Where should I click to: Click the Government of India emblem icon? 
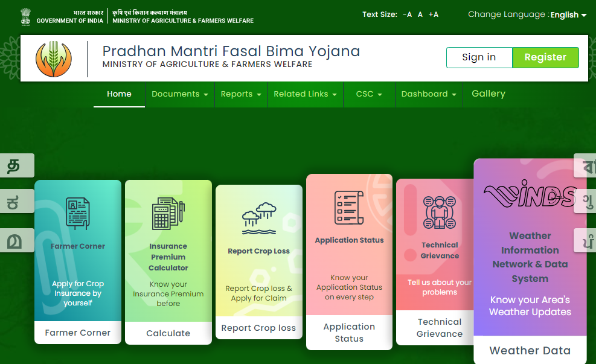click(x=25, y=17)
